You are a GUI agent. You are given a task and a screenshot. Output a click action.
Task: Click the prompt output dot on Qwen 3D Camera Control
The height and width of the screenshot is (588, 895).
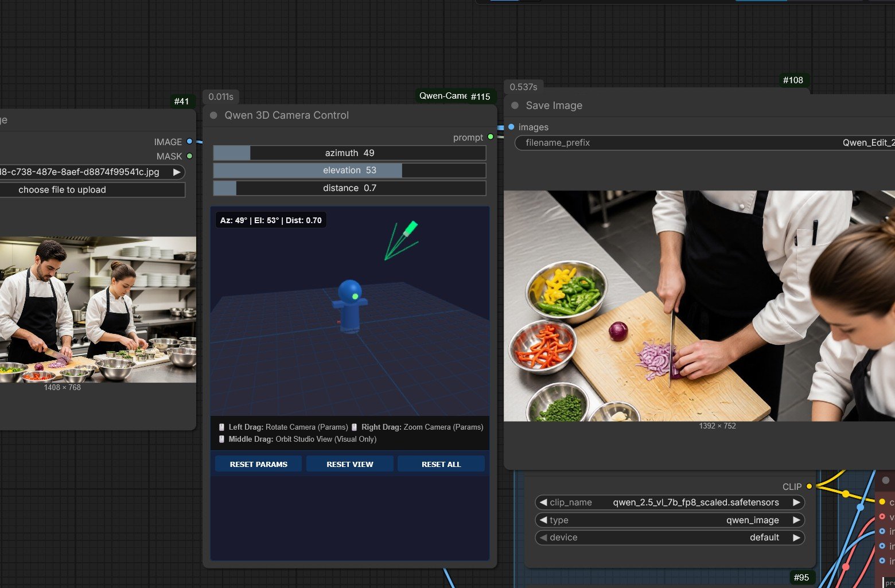click(489, 137)
